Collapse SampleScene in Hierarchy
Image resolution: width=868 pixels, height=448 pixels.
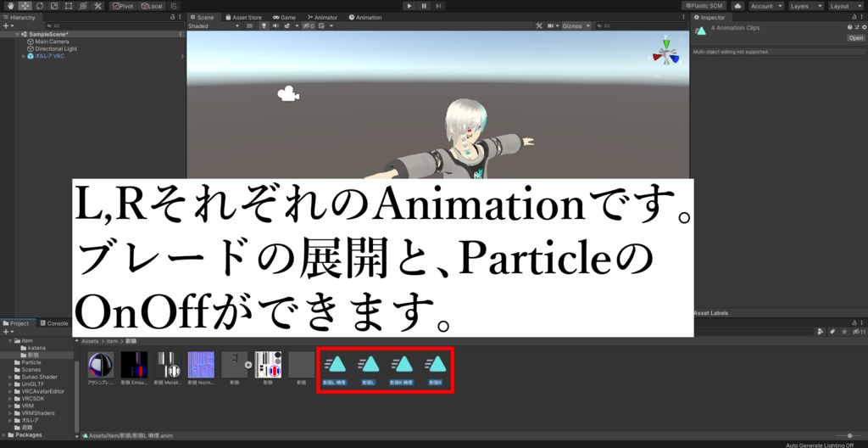tap(18, 35)
